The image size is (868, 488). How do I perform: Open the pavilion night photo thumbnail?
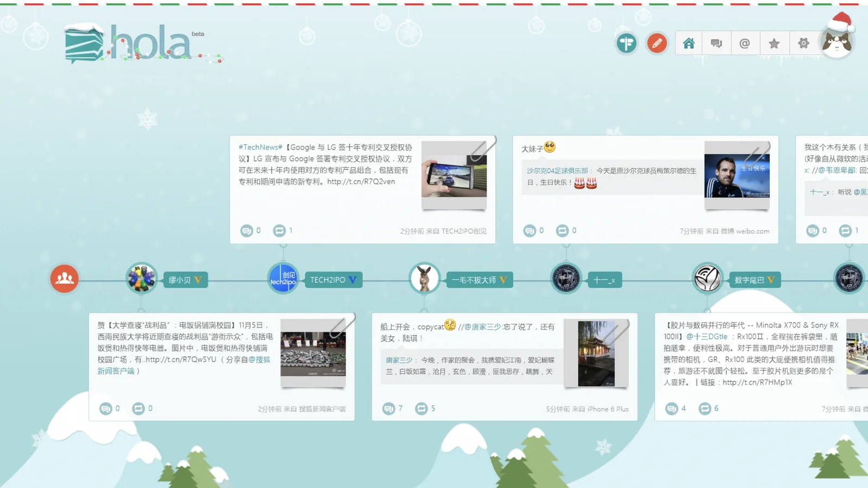596,353
